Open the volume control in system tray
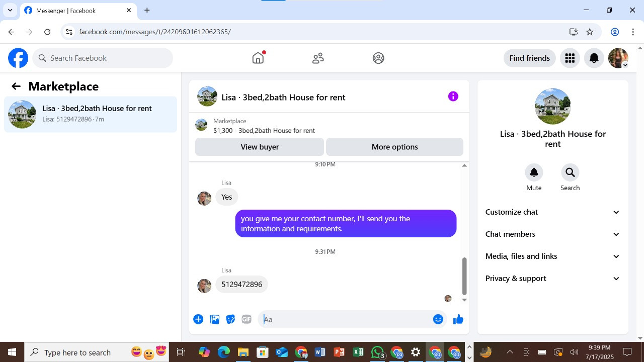644x362 pixels. point(574,352)
